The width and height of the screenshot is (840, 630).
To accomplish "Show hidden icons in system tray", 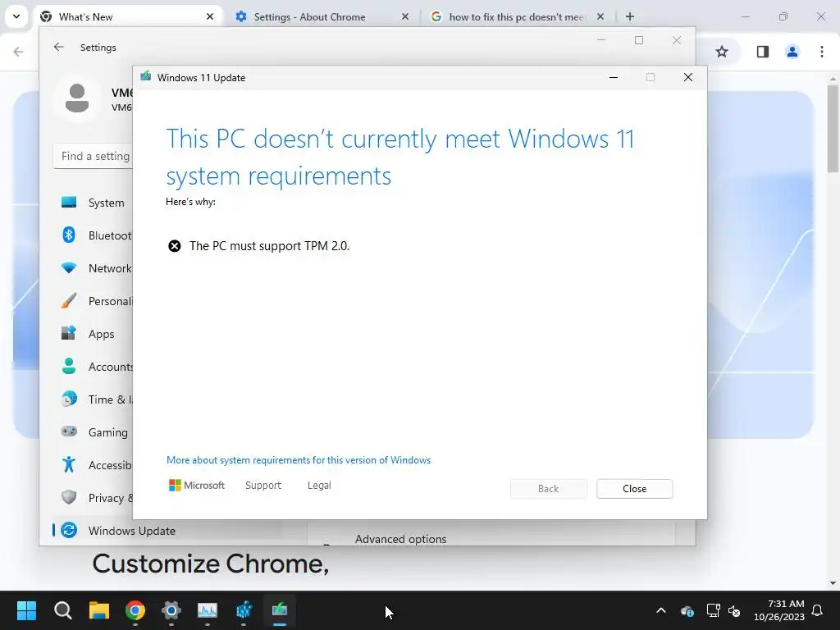I will tap(661, 610).
